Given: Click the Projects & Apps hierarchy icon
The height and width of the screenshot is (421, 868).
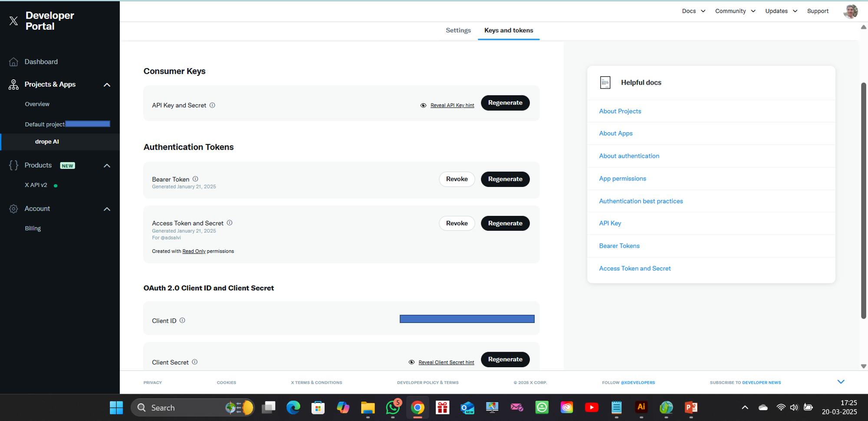Looking at the screenshot, I should pos(13,85).
